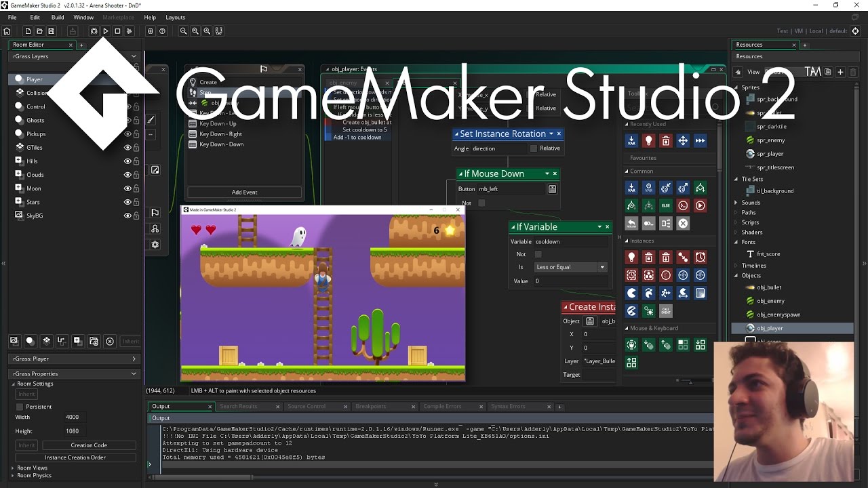Select the Return action gray icon
Image resolution: width=868 pixels, height=488 pixels.
click(631, 223)
